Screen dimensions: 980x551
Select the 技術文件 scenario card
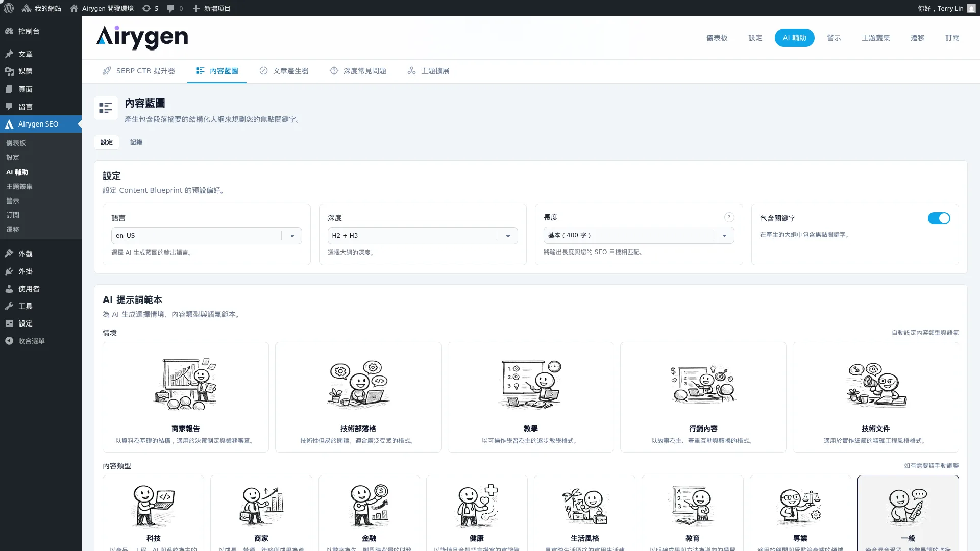click(876, 397)
